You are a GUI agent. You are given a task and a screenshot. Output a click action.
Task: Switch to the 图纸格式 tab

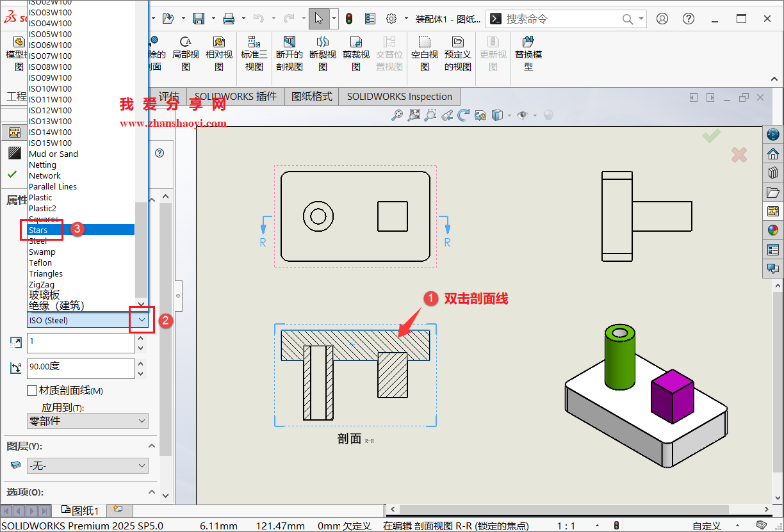click(312, 97)
